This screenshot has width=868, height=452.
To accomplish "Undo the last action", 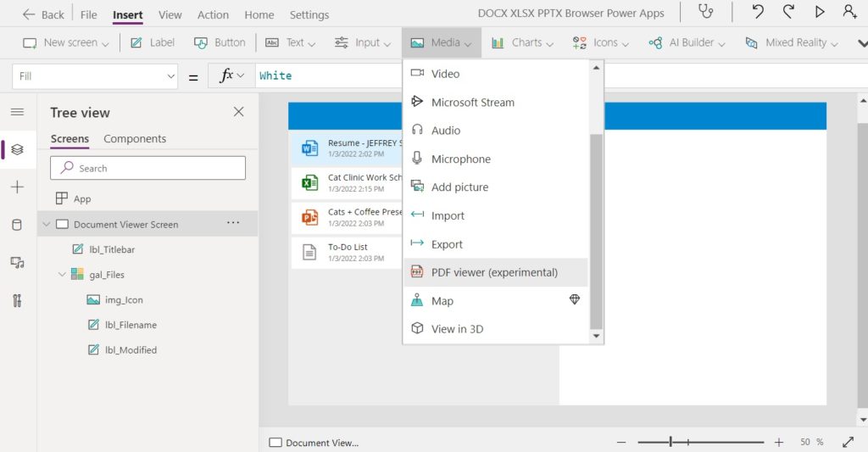I will 758,12.
